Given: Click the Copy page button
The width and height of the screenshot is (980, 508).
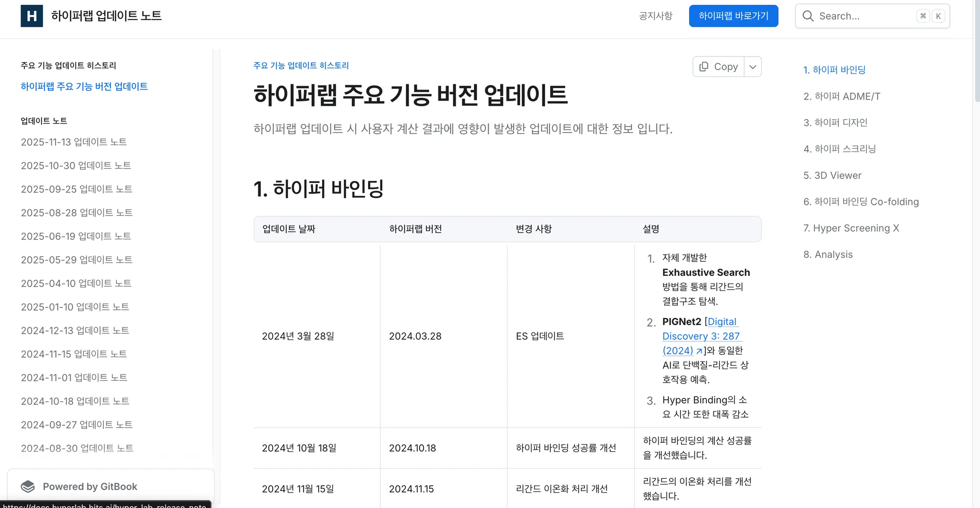Looking at the screenshot, I should coord(718,67).
